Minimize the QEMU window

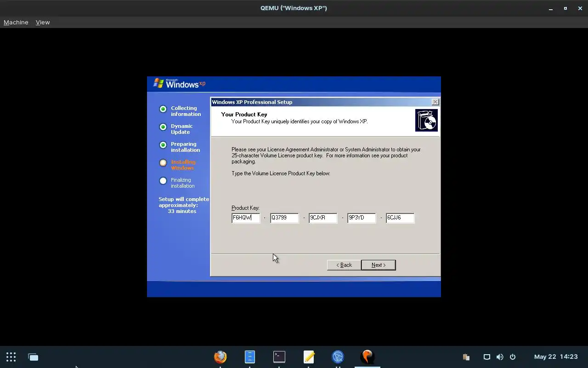[x=550, y=8]
